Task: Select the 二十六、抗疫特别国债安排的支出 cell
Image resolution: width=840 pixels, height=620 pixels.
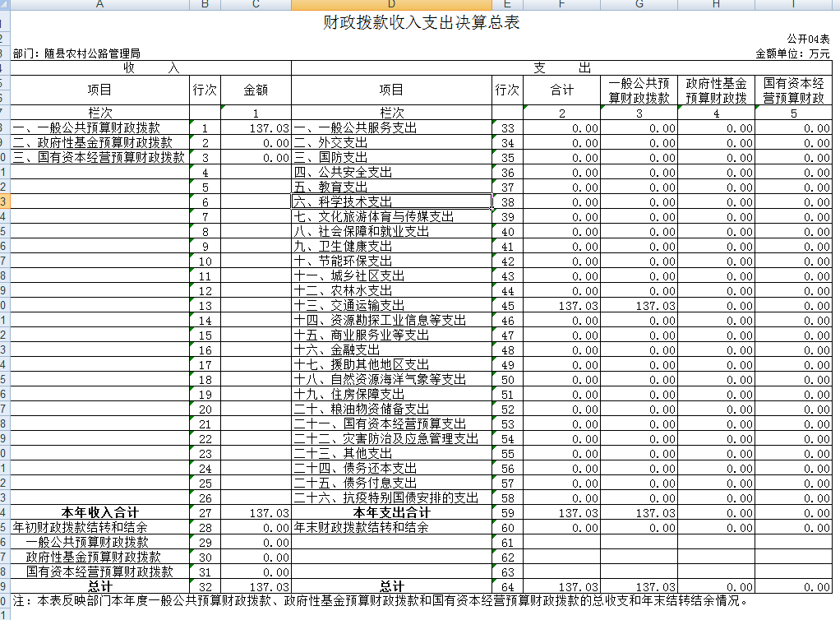Action: point(391,497)
